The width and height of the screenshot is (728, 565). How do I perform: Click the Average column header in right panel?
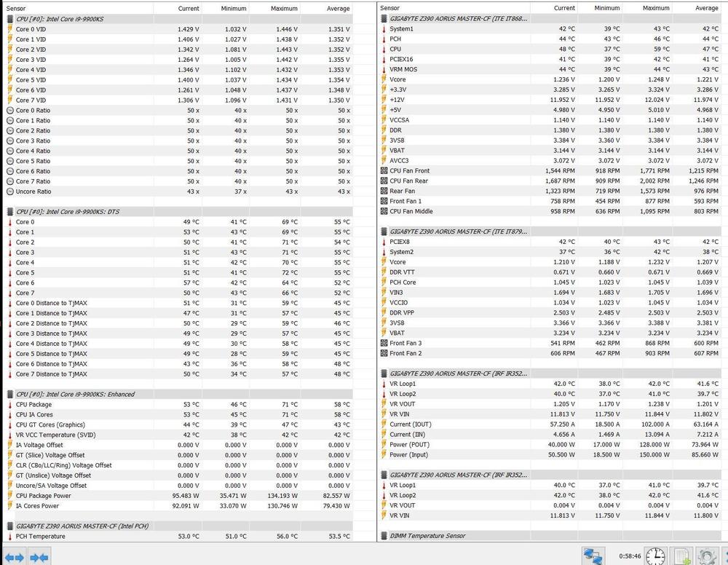point(706,8)
